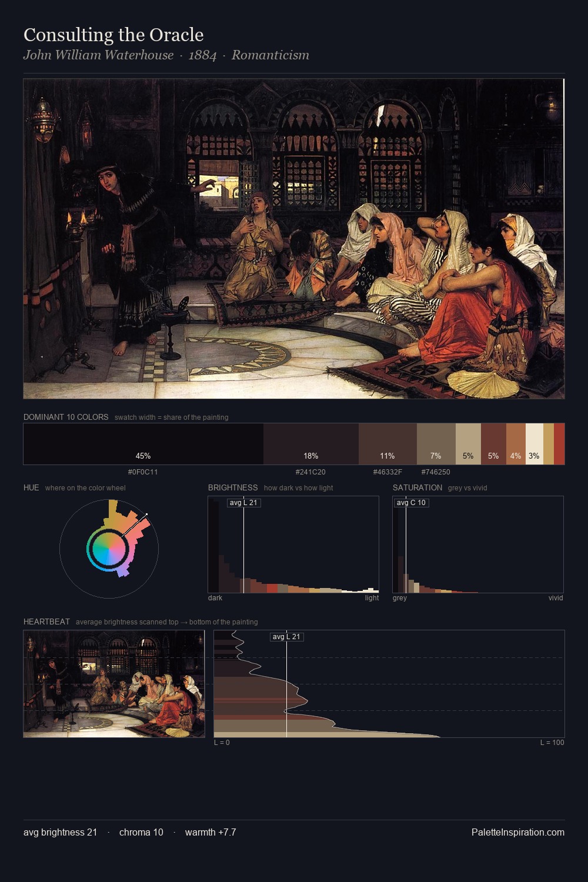The width and height of the screenshot is (588, 882).
Task: Click the main Consulting the Oracle painting
Action: click(x=294, y=239)
